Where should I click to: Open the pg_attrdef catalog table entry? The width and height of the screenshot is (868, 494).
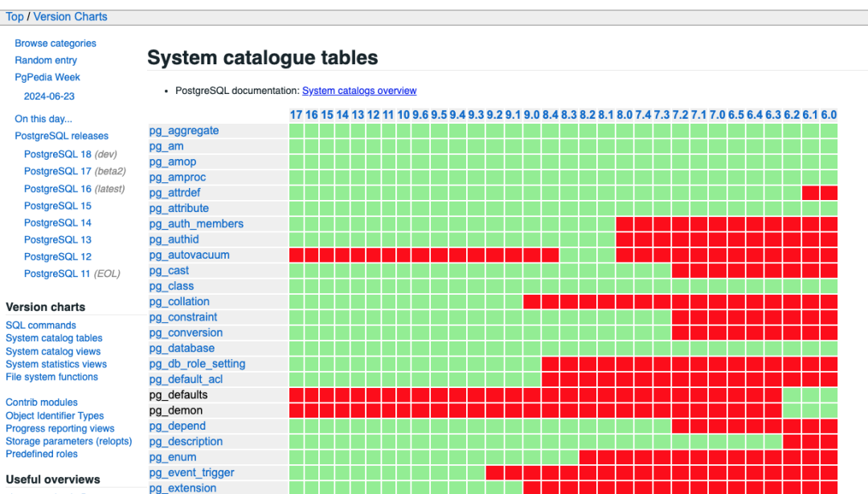click(x=174, y=193)
